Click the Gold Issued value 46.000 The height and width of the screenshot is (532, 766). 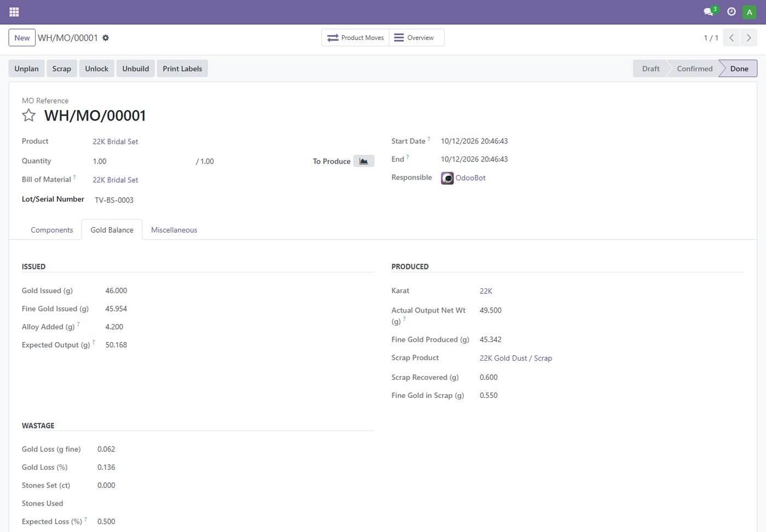pos(116,291)
